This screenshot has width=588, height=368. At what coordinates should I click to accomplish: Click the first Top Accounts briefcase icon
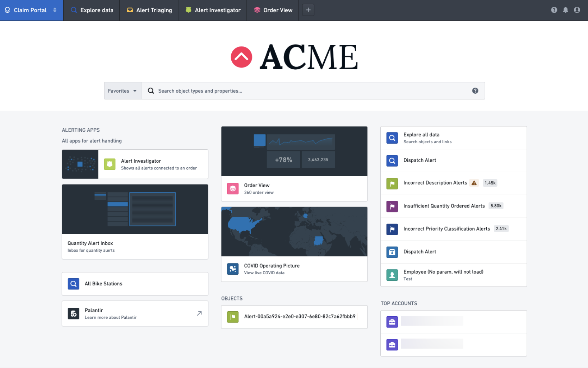tap(392, 322)
